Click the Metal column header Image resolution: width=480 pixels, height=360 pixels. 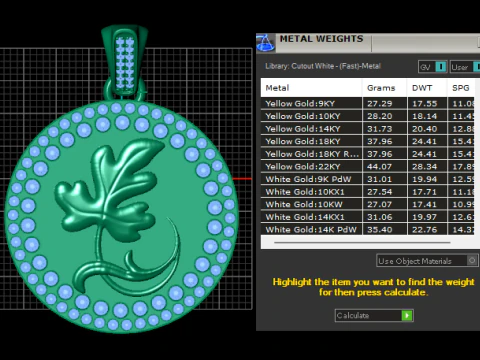[311, 88]
